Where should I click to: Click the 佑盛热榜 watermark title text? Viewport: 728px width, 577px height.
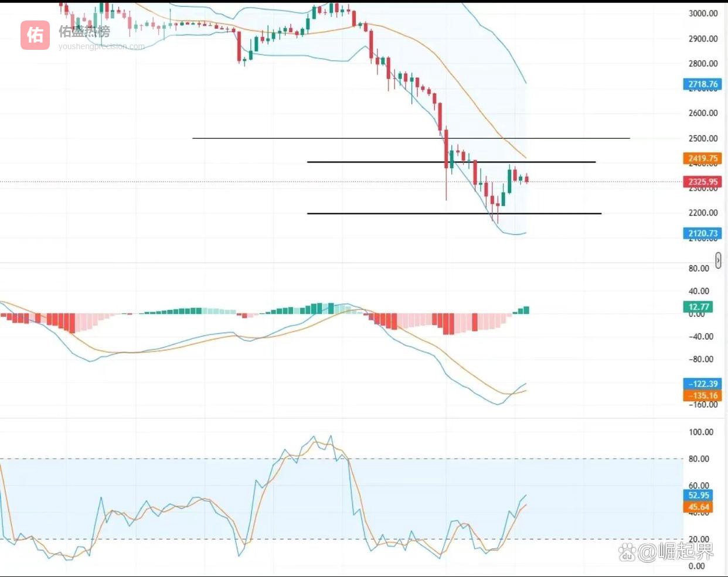[84, 32]
